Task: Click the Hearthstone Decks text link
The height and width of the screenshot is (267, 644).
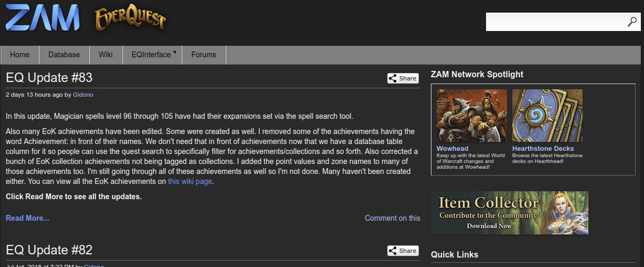Action: pos(543,149)
